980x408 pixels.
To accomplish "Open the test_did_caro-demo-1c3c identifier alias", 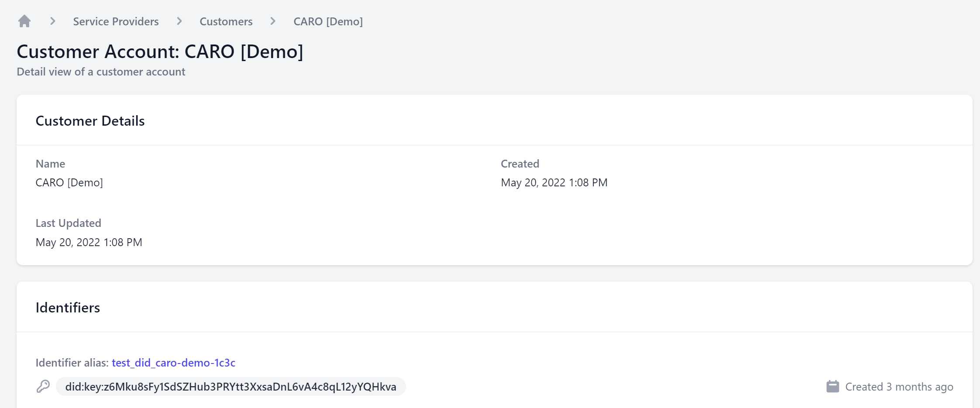I will click(x=173, y=363).
